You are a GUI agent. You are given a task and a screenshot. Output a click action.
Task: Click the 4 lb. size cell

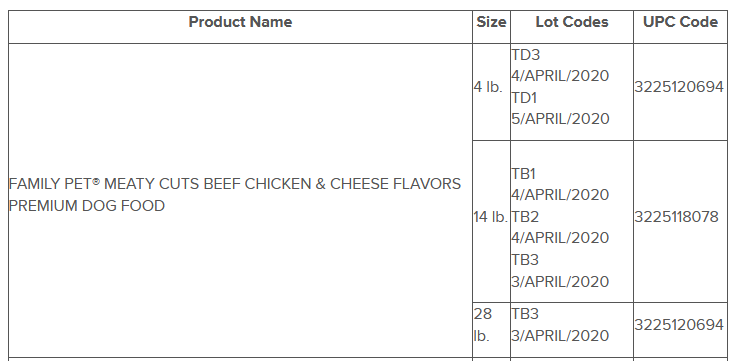[488, 87]
